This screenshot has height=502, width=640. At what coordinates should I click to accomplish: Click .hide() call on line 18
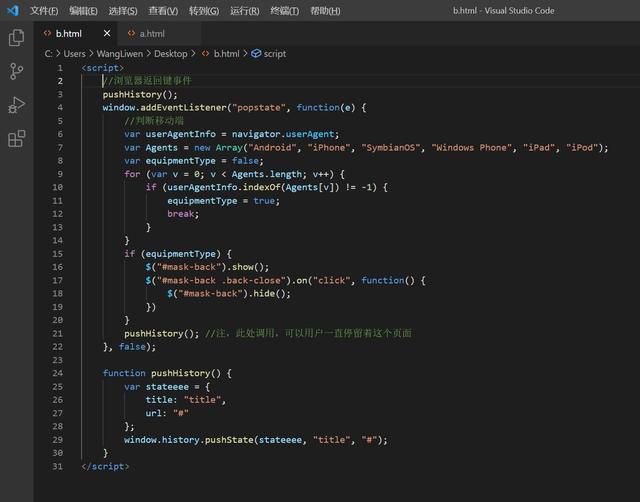[x=269, y=293]
